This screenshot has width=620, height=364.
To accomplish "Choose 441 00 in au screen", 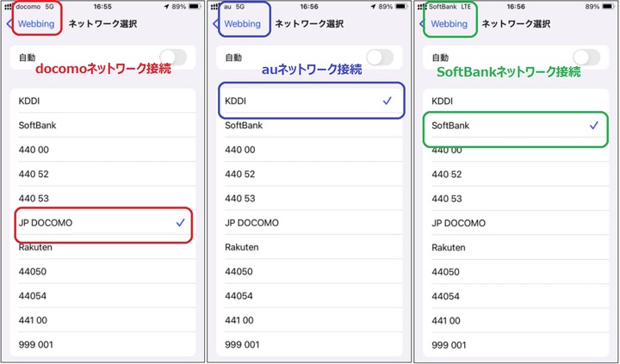I will click(309, 320).
